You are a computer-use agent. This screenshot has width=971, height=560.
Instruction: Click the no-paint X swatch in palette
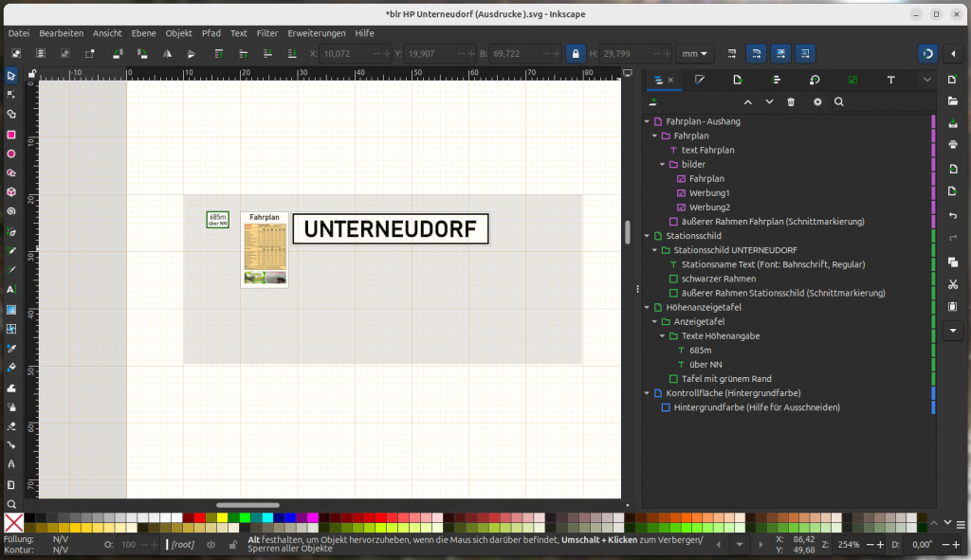pyautogui.click(x=13, y=522)
